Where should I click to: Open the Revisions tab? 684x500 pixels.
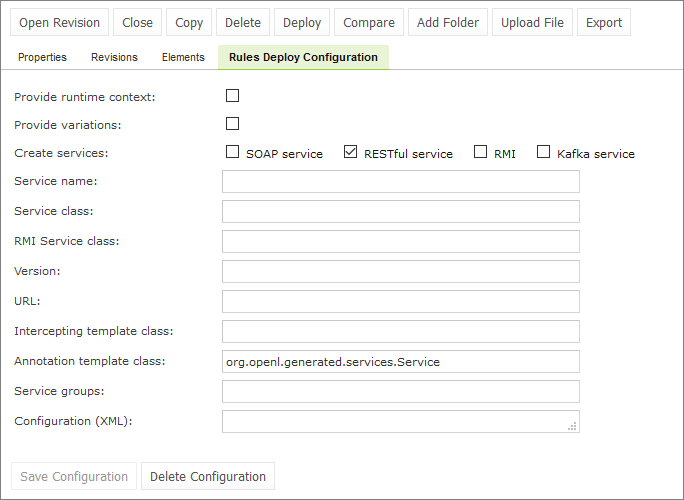tap(114, 58)
